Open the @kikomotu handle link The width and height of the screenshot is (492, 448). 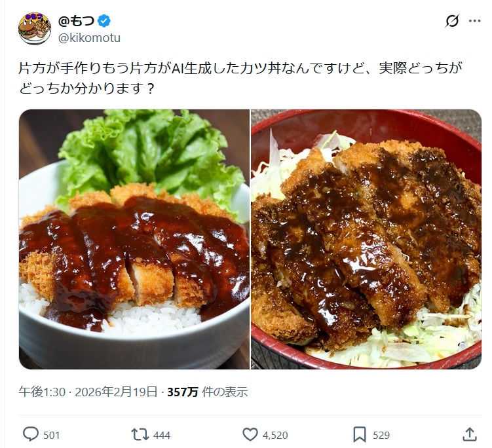[90, 38]
